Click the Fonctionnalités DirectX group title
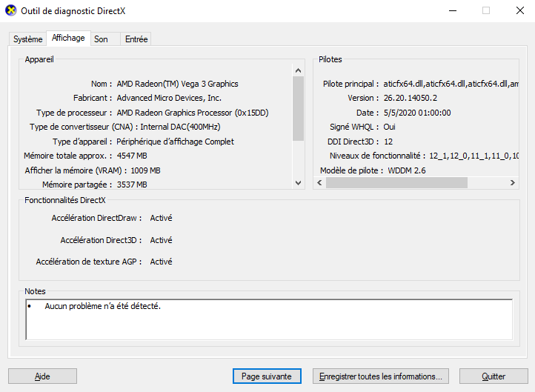 [65, 200]
